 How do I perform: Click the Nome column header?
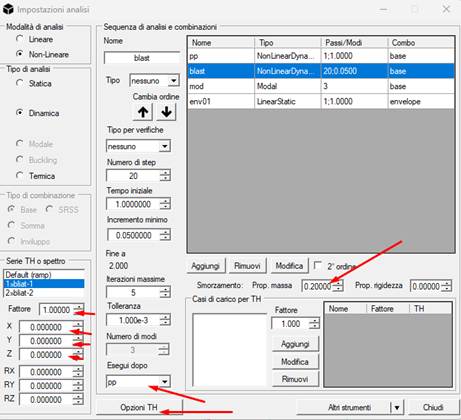[221, 43]
